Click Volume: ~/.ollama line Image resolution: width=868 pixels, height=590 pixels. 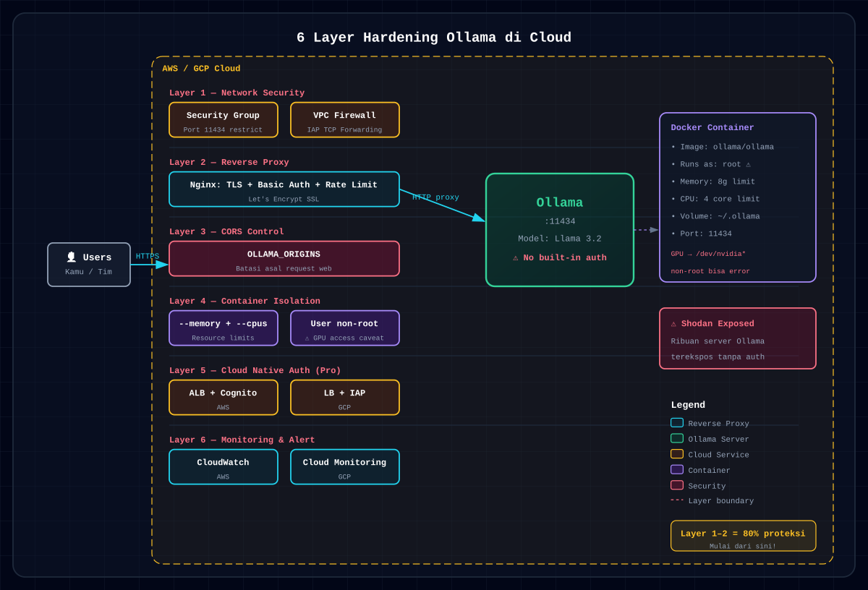pyautogui.click(x=715, y=216)
